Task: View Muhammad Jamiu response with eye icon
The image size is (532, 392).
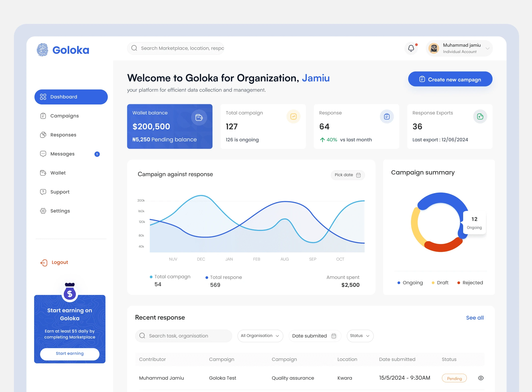Action: tap(481, 378)
